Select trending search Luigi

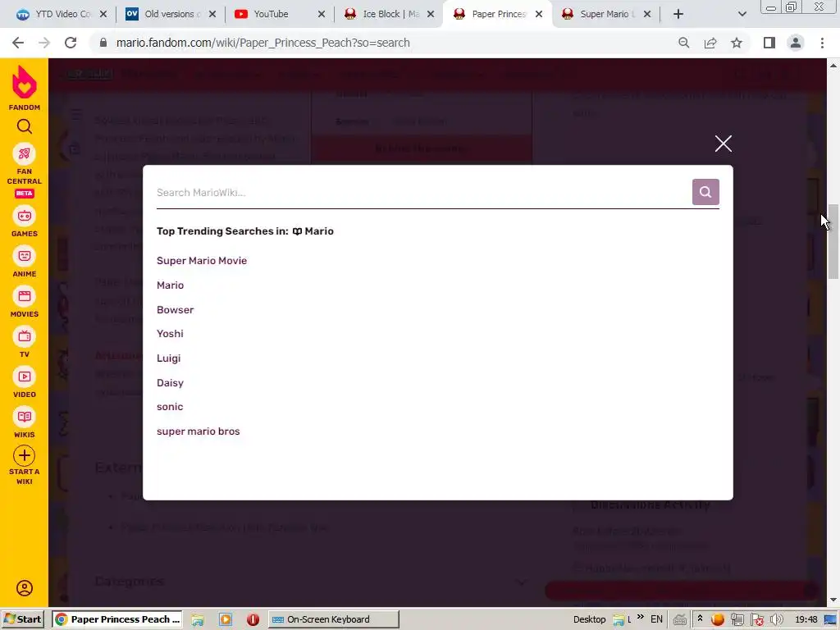[168, 358]
